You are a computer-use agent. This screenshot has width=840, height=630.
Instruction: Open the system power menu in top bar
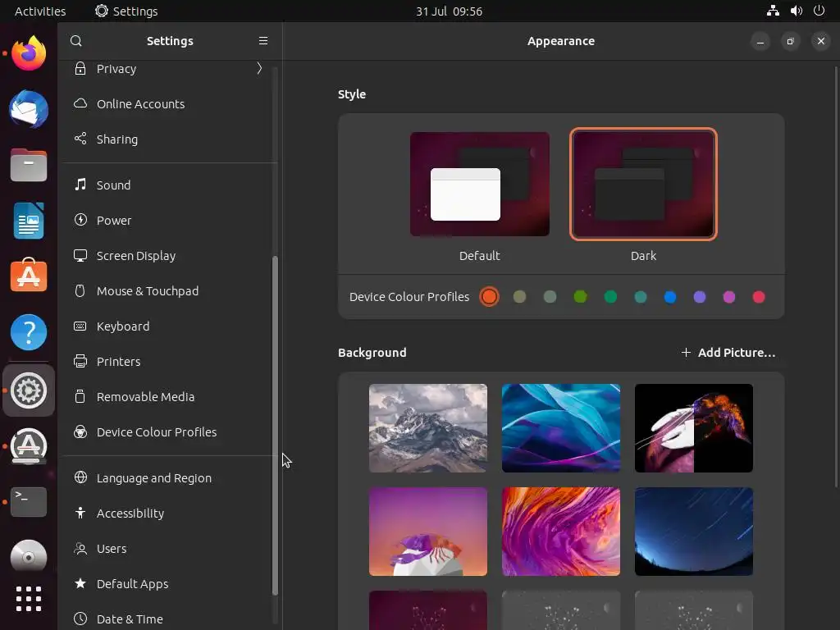819,11
